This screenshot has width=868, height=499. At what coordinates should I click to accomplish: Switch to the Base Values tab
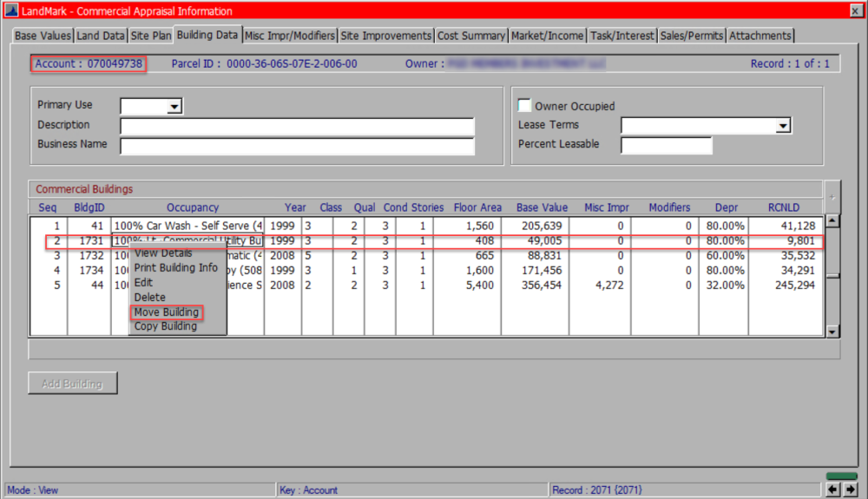(43, 36)
